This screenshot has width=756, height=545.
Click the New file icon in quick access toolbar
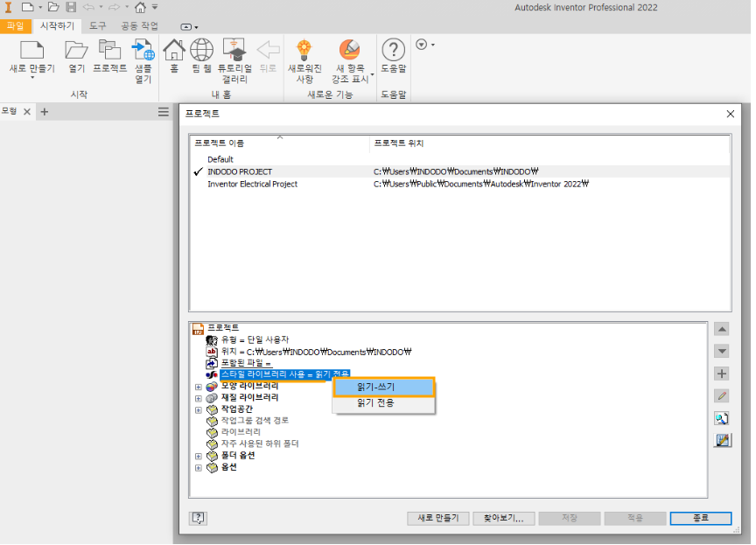tap(28, 7)
